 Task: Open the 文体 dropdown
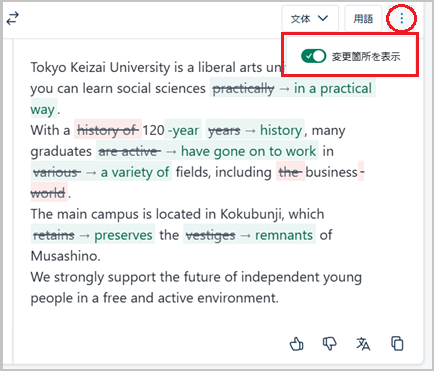click(310, 19)
